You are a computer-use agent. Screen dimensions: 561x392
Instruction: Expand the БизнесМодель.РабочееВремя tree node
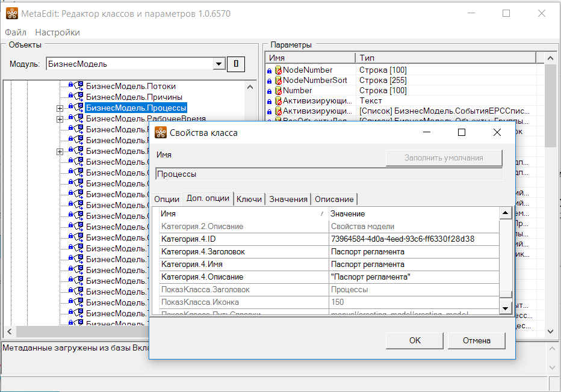pos(60,119)
